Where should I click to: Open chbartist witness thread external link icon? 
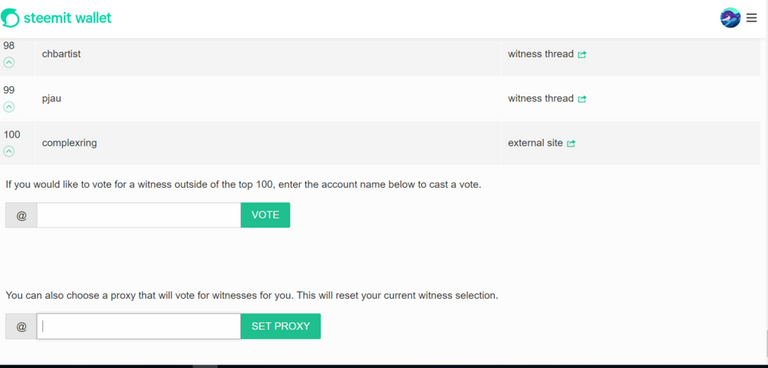coord(582,55)
